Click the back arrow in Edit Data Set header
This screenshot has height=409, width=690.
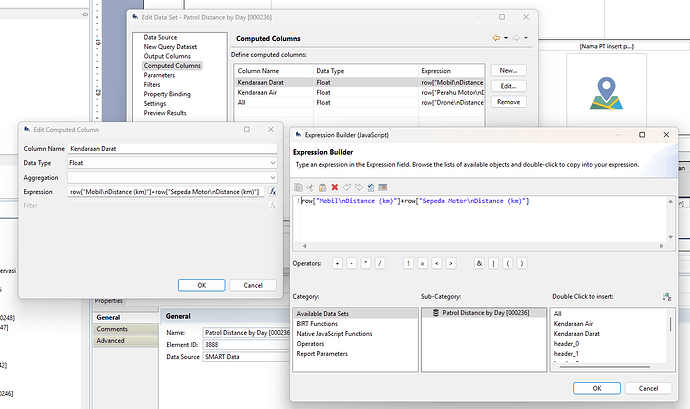click(x=496, y=38)
